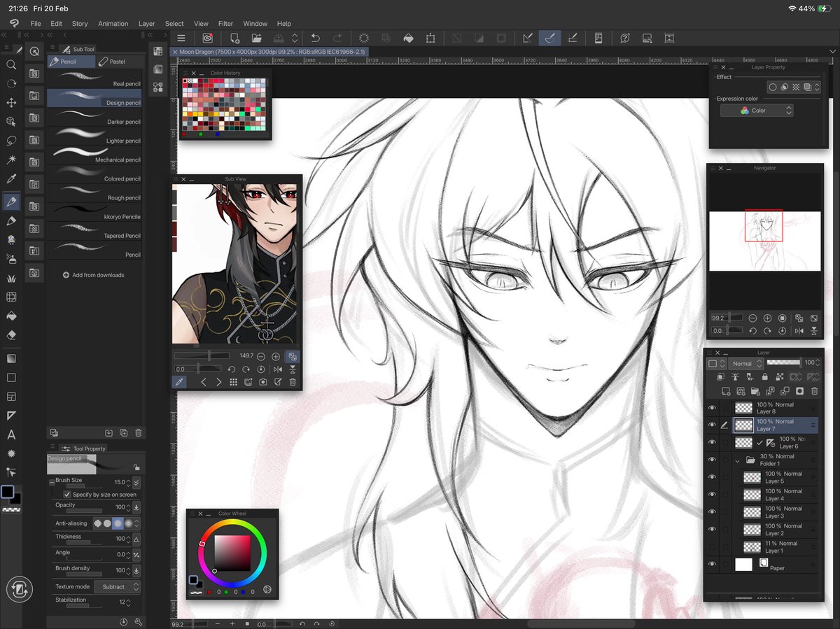
Task: Select the Text tool
Action: coord(11,433)
